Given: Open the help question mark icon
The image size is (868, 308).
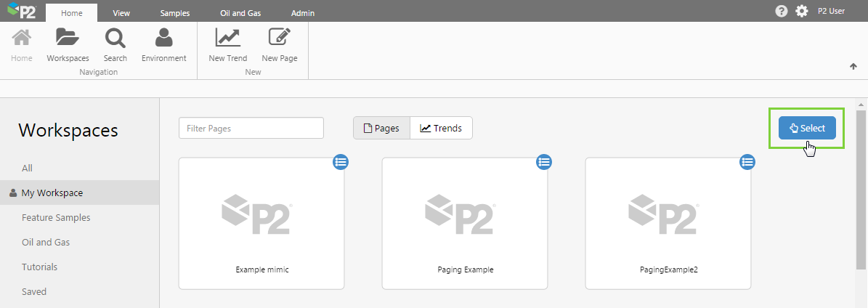Looking at the screenshot, I should click(x=782, y=11).
